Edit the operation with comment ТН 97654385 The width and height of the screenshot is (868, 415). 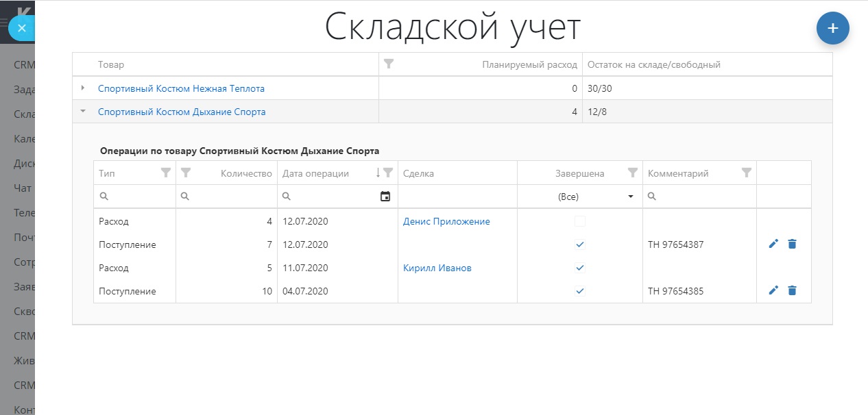(x=773, y=290)
